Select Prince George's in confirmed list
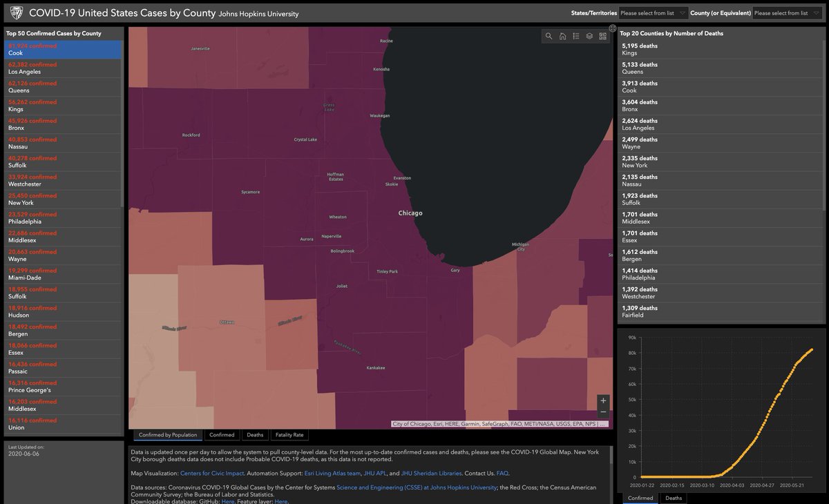The width and height of the screenshot is (829, 504). (x=64, y=387)
